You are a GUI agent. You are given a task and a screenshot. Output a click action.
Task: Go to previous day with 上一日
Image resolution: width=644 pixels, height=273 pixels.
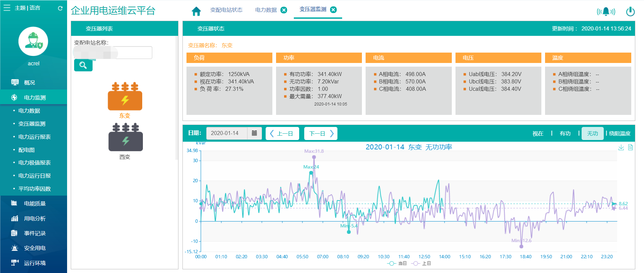pyautogui.click(x=282, y=133)
